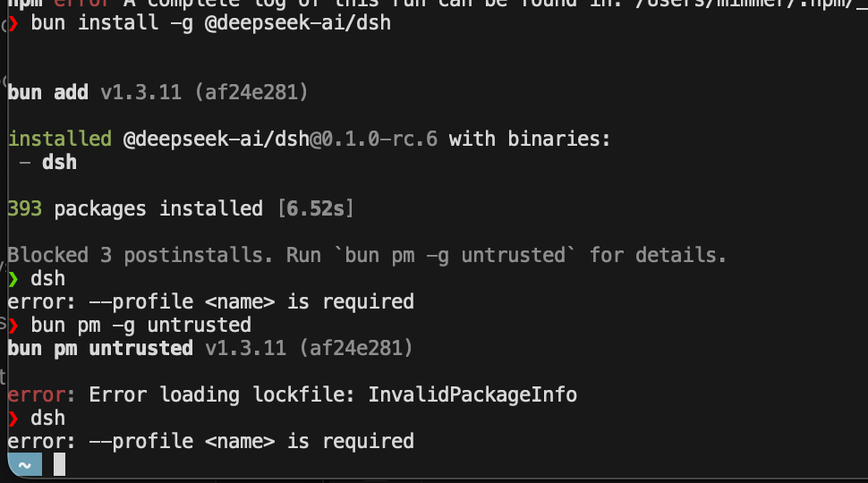Click the 'bun pm untrusted' bold header

[x=100, y=349]
